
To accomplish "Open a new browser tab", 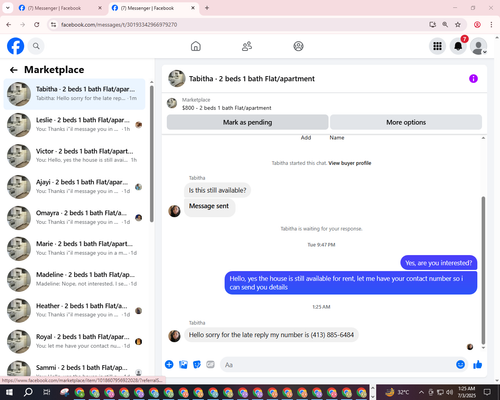I will [207, 8].
